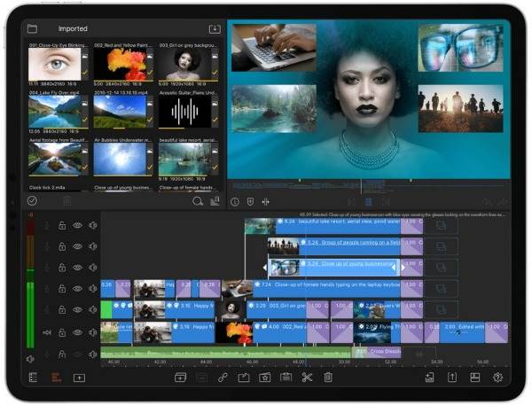Hide the young businessman glasses track
The width and height of the screenshot is (532, 405).
(x=77, y=268)
